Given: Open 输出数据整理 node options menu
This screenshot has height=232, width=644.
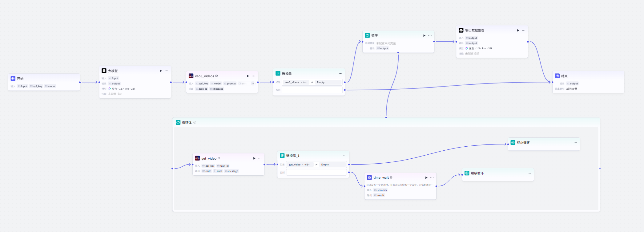Looking at the screenshot, I should [524, 31].
